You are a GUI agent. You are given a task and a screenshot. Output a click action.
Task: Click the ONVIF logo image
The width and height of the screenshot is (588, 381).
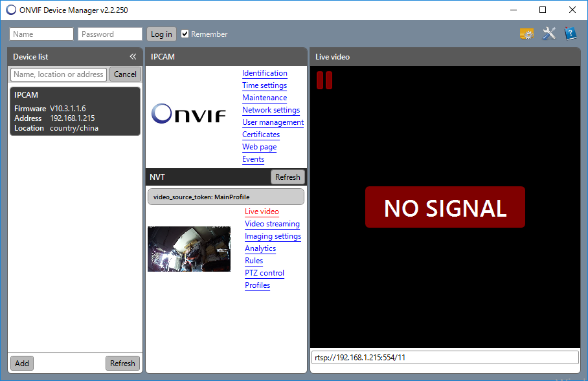click(188, 113)
